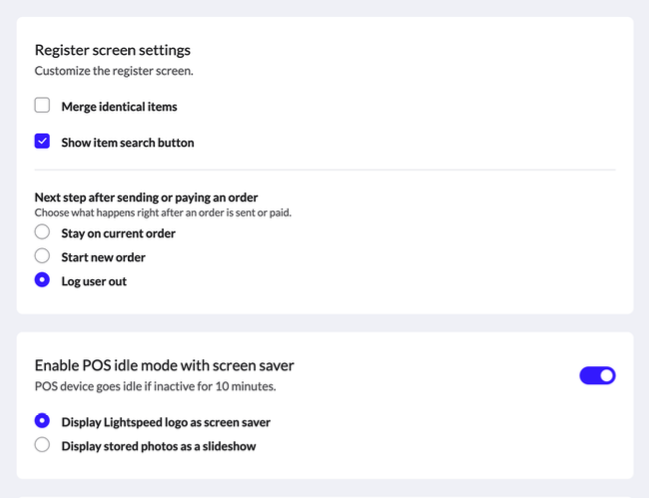Click the "Log user out" label text
The height and width of the screenshot is (498, 649).
click(x=94, y=281)
